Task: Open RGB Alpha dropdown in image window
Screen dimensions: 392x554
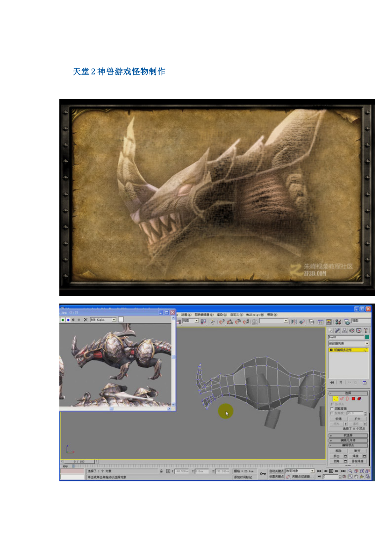Action: (x=103, y=320)
